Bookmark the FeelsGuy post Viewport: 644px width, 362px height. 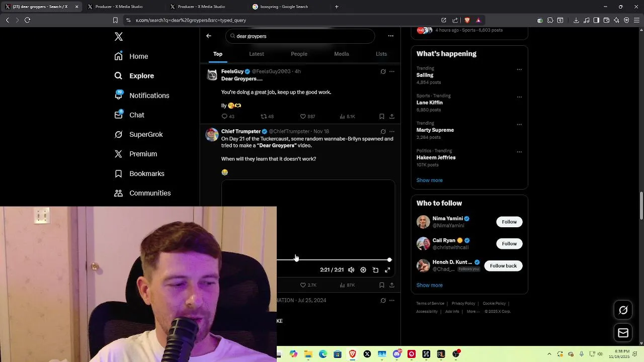[382, 116]
